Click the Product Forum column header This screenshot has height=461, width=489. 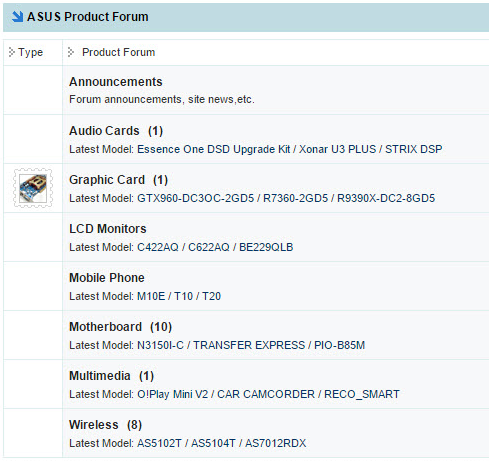[x=119, y=52]
